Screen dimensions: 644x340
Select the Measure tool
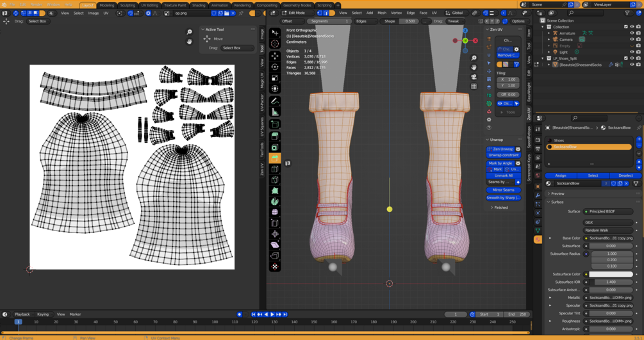pos(275,112)
